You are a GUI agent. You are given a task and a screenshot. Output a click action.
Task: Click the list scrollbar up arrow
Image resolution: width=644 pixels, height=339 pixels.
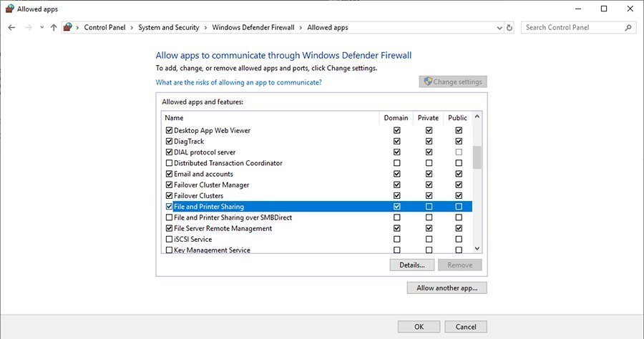click(x=477, y=117)
